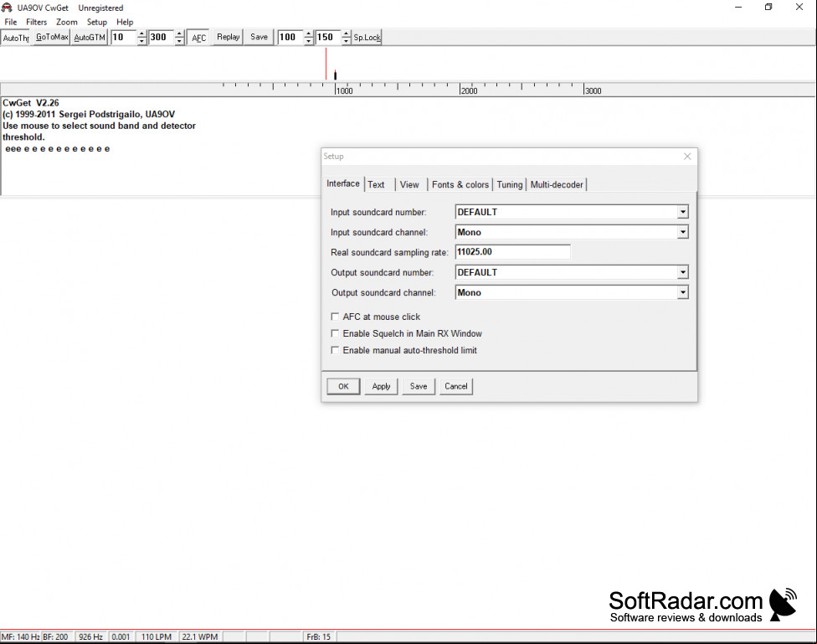Click the 22.1 WPM status bar entry
Image resolution: width=817 pixels, height=644 pixels.
[x=199, y=636]
